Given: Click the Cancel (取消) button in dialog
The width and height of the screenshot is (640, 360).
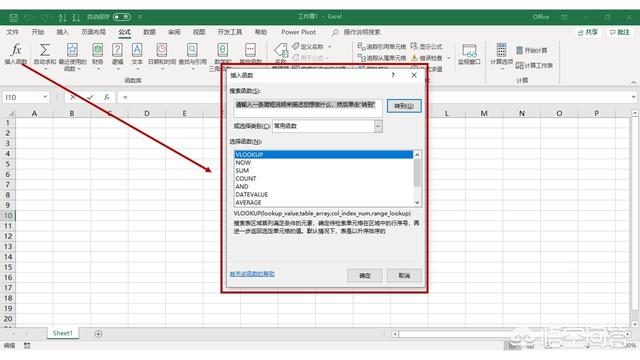Looking at the screenshot, I should point(404,276).
